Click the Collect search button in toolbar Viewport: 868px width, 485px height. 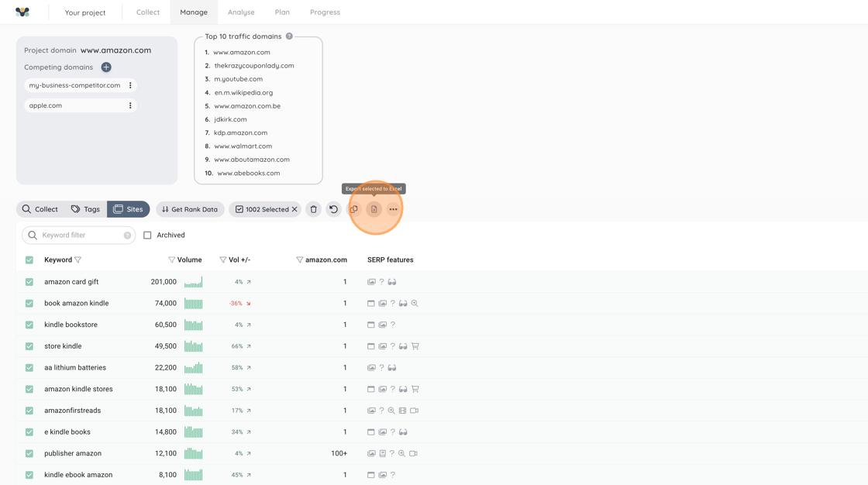(x=40, y=209)
